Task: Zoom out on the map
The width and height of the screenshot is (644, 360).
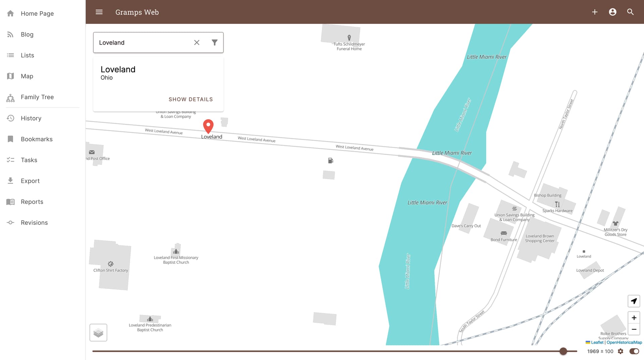Action: [634, 329]
